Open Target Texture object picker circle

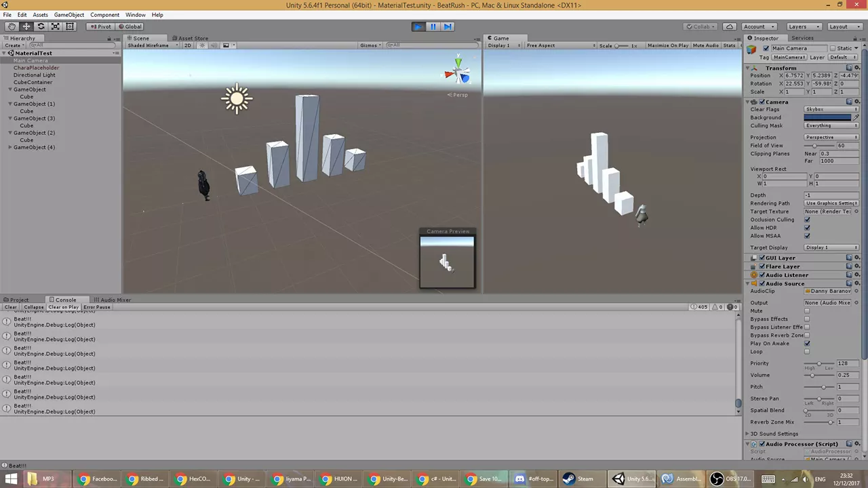856,211
